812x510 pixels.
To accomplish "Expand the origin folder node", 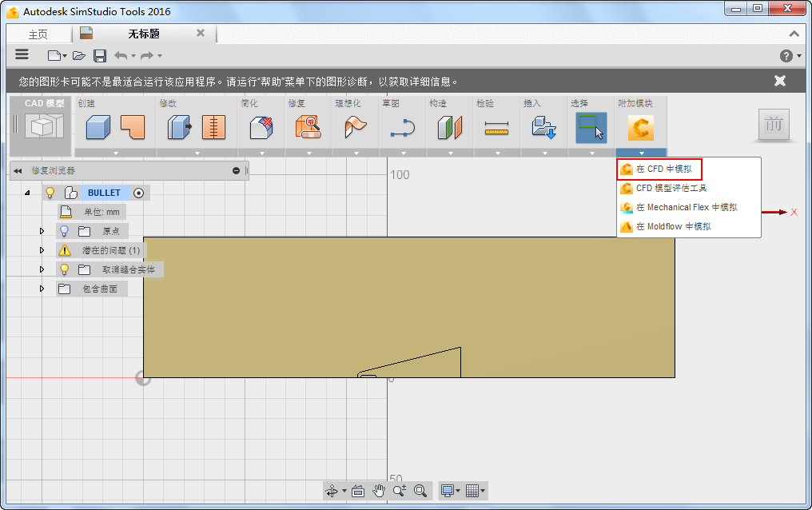I will coord(42,231).
